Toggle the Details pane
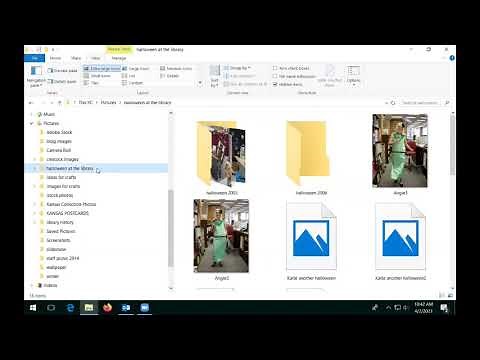Image resolution: width=480 pixels, height=360 pixels. tap(62, 81)
